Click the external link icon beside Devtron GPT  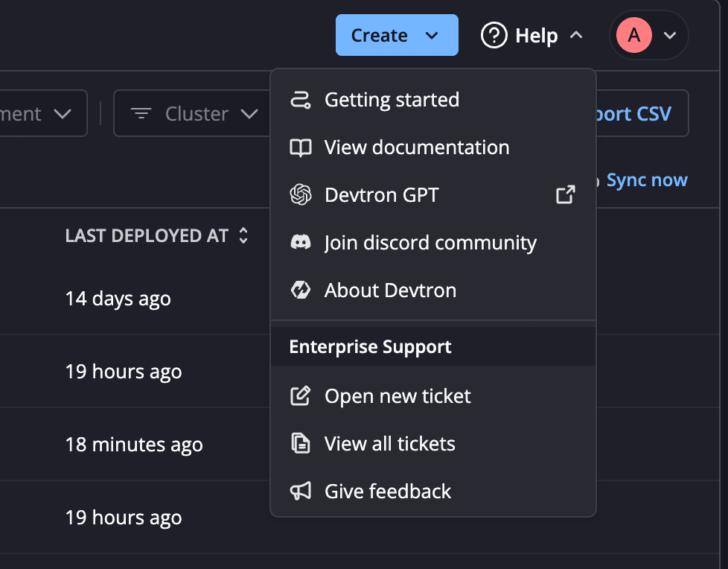pos(566,195)
